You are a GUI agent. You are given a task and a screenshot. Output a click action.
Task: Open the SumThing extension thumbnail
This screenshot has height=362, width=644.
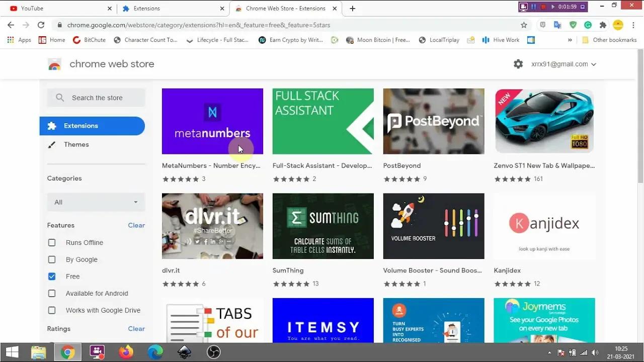323,226
